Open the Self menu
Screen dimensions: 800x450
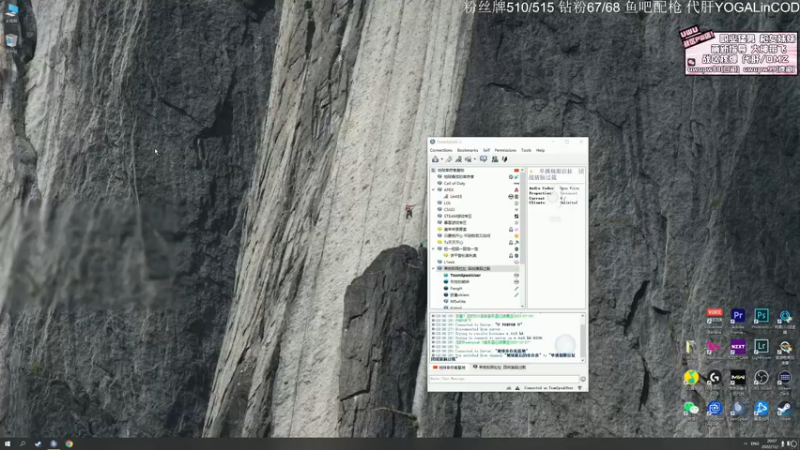(x=486, y=151)
